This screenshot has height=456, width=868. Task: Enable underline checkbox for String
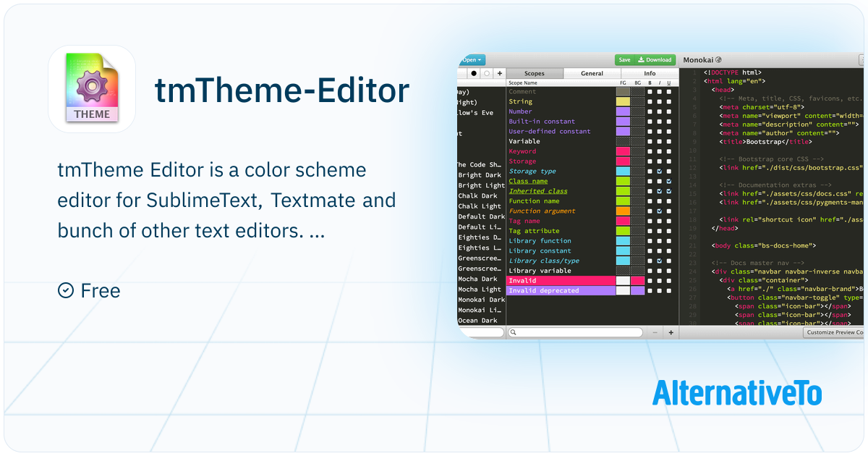click(669, 102)
